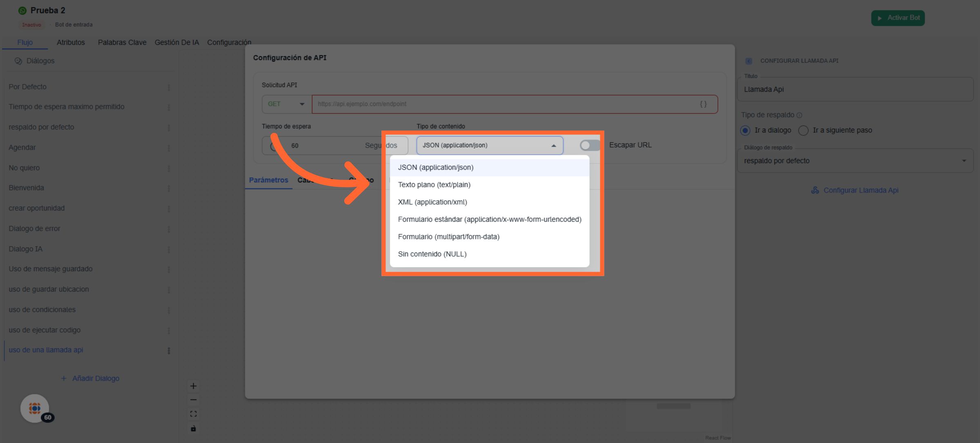Collapse the Tipo de contenido dropdown

(x=490, y=145)
